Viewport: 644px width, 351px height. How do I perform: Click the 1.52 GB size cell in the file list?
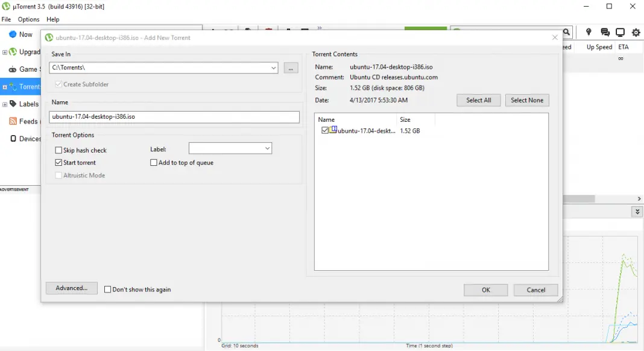point(410,131)
